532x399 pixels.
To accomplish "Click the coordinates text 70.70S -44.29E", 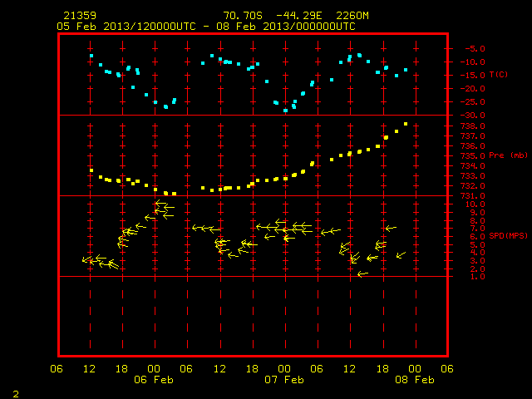I will [273, 16].
